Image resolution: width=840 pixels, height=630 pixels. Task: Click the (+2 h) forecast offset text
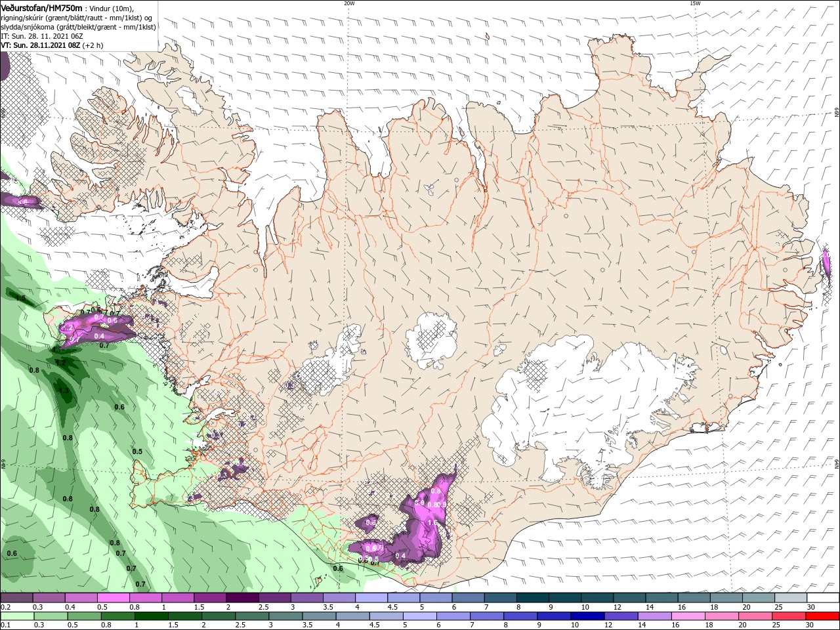click(x=93, y=45)
